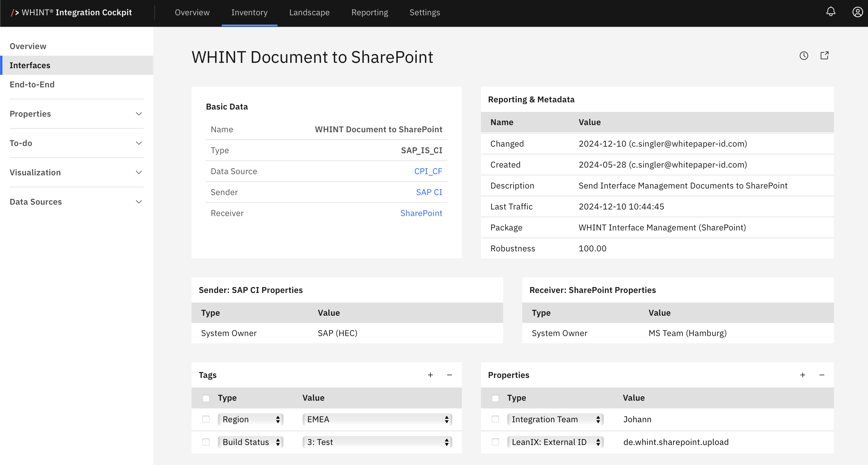868x465 pixels.
Task: Expand the To-do sidebar section
Action: [x=77, y=143]
